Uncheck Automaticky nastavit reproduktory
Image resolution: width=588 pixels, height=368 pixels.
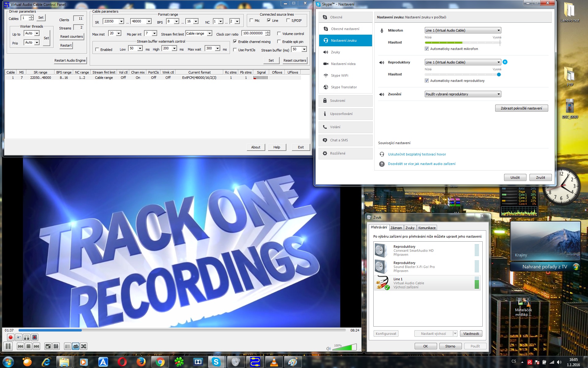427,81
